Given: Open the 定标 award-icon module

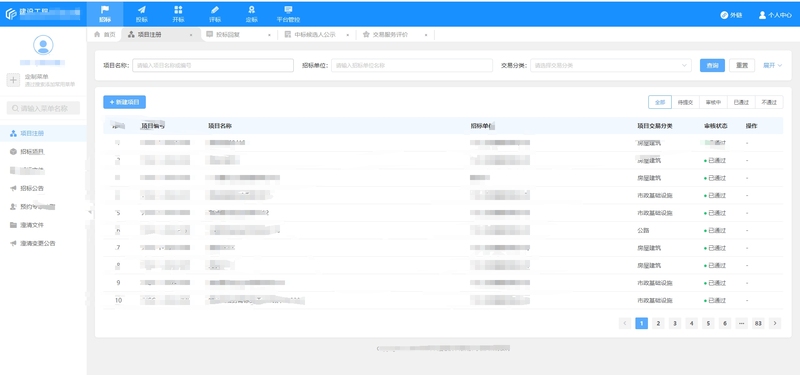Looking at the screenshot, I should pyautogui.click(x=252, y=14).
